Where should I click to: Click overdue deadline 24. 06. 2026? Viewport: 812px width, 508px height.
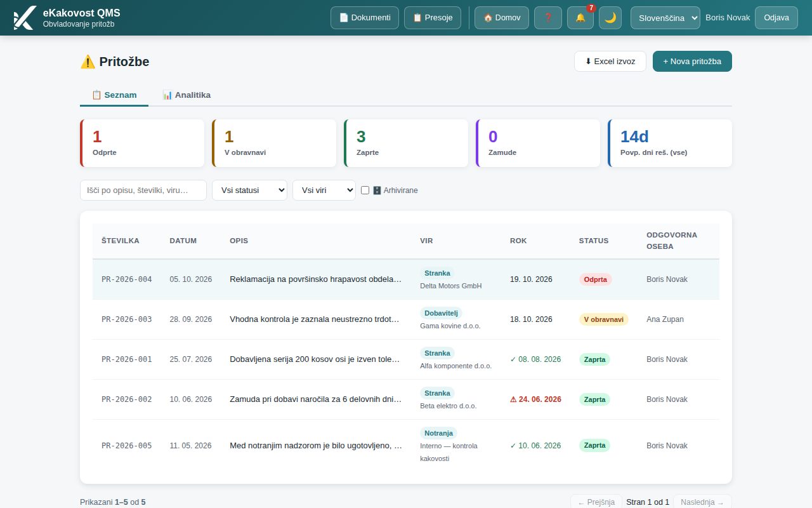pos(535,399)
